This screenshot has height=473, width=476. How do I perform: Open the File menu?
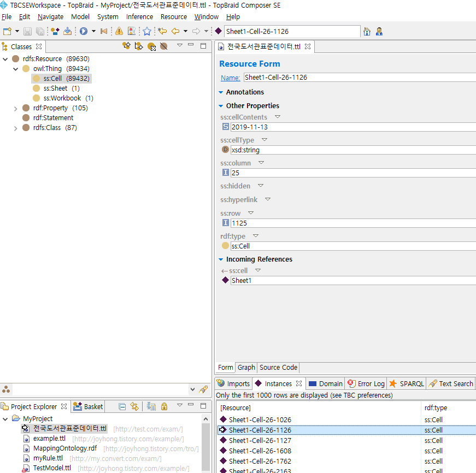tap(7, 17)
